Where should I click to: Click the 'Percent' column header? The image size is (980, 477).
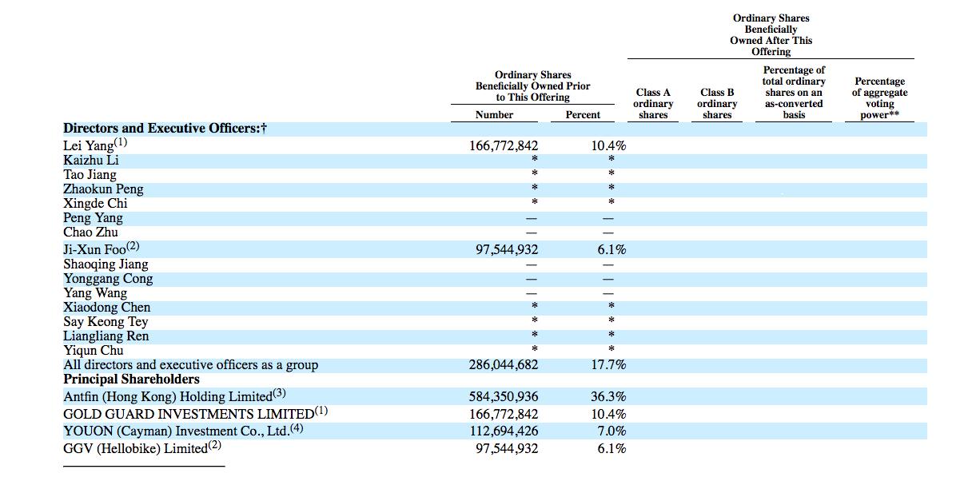[x=583, y=115]
